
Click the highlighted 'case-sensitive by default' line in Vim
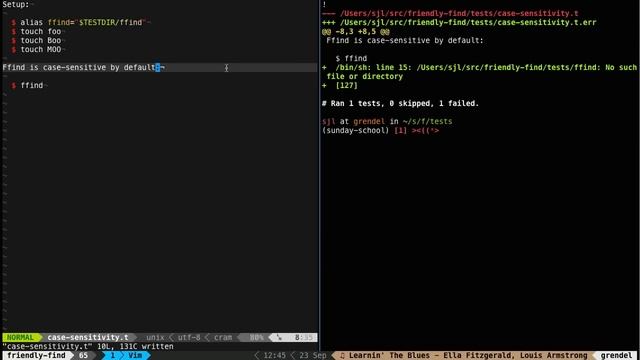click(x=160, y=67)
